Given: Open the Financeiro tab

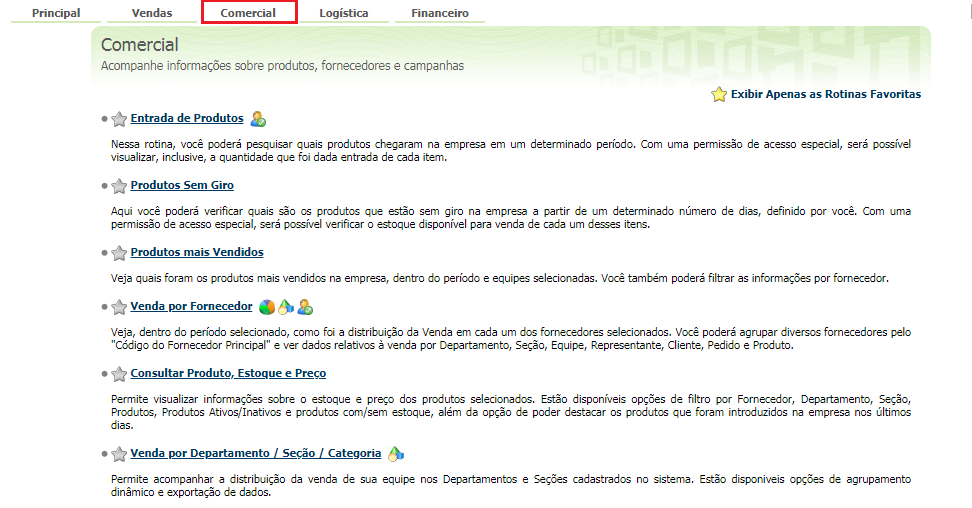Looking at the screenshot, I should pyautogui.click(x=440, y=13).
